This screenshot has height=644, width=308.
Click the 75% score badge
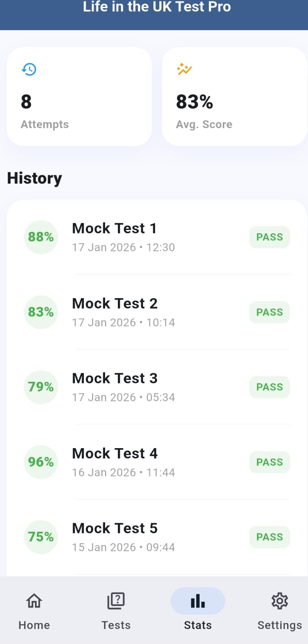[x=41, y=537]
